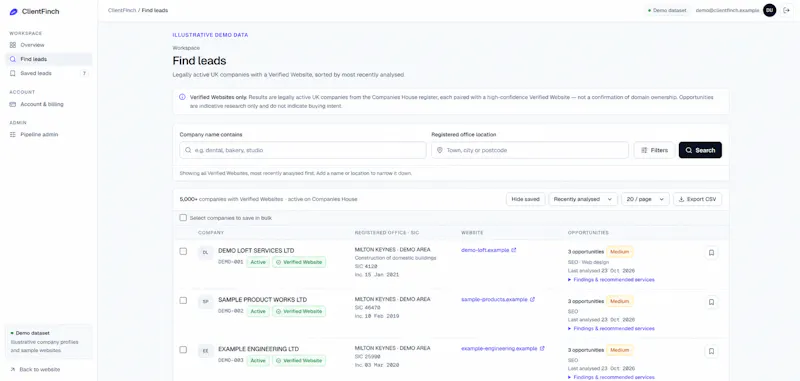Click the Hide saved button
The height and width of the screenshot is (381, 800).
click(526, 199)
